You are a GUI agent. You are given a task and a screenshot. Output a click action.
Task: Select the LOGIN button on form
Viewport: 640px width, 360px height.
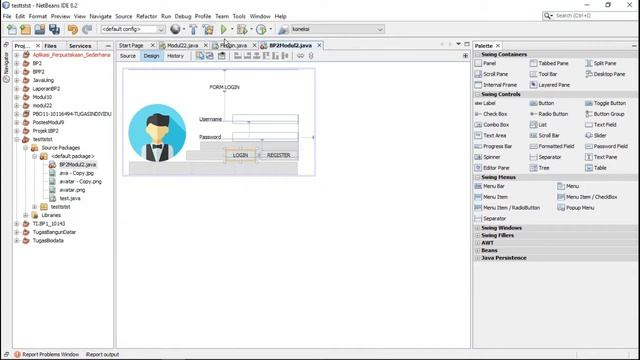[240, 156]
